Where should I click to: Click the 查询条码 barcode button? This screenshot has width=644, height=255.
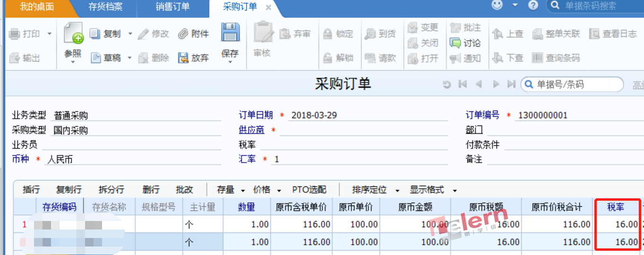tap(556, 58)
